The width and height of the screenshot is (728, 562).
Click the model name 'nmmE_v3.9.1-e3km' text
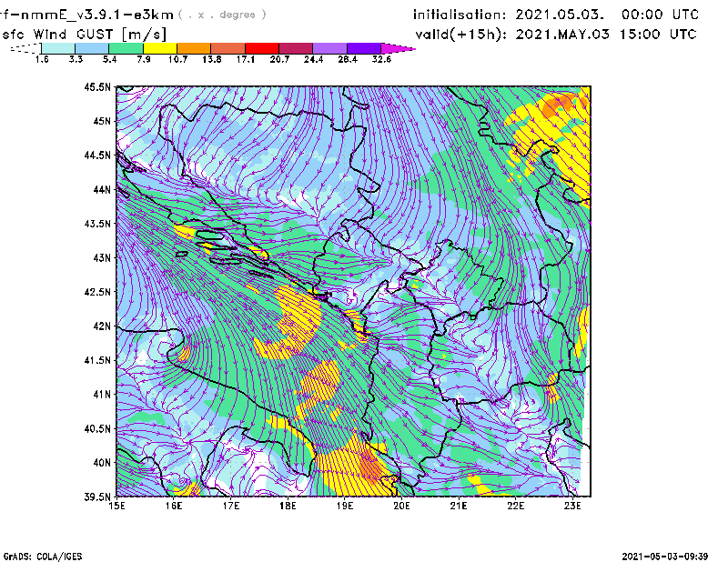click(x=97, y=15)
